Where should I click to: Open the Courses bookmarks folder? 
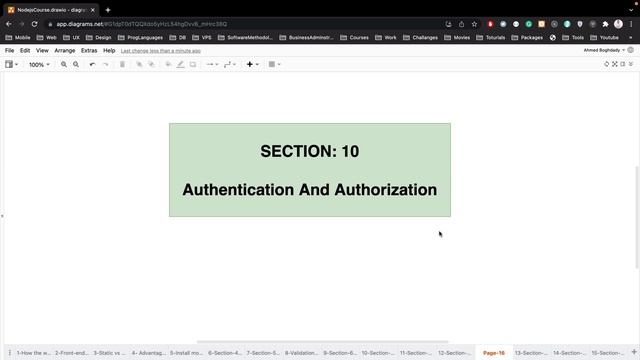(x=354, y=38)
